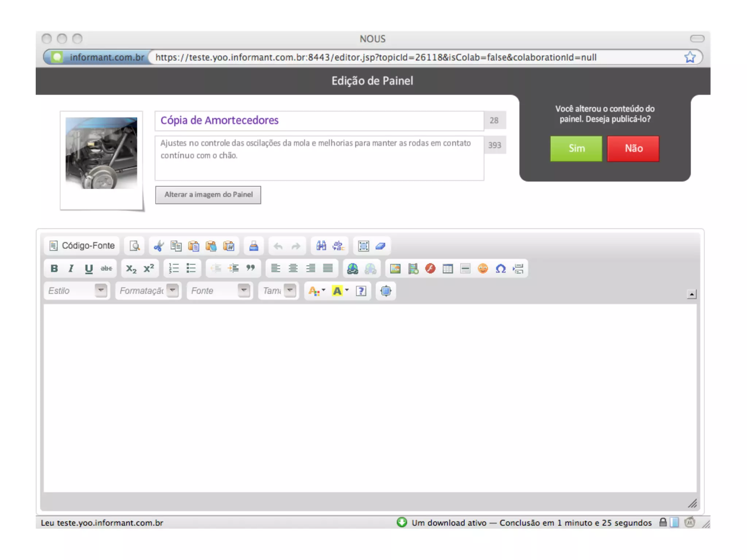
Task: Switch to Código-Fonte source view
Action: 82,246
